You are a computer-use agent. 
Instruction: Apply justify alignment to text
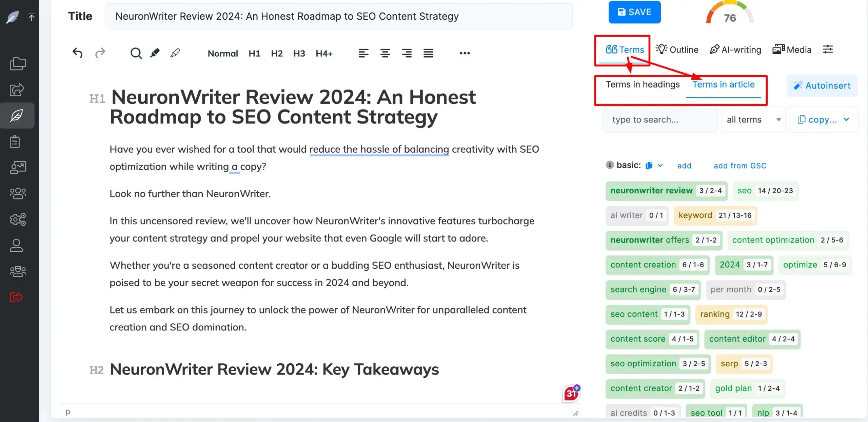click(x=428, y=53)
